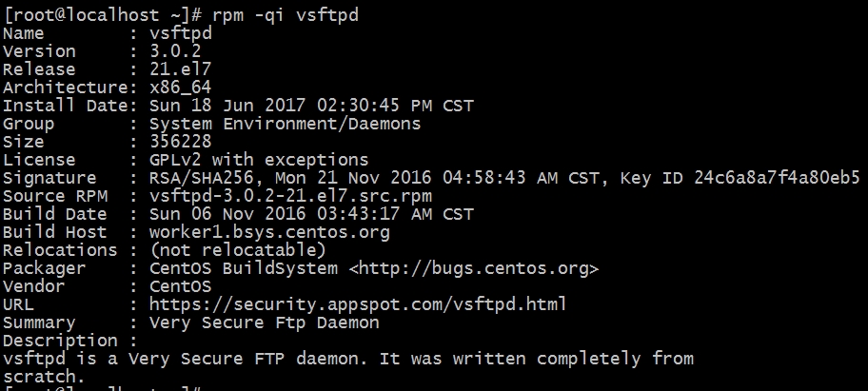Click the vendor value CentOS
This screenshot has width=868, height=391.
click(181, 286)
